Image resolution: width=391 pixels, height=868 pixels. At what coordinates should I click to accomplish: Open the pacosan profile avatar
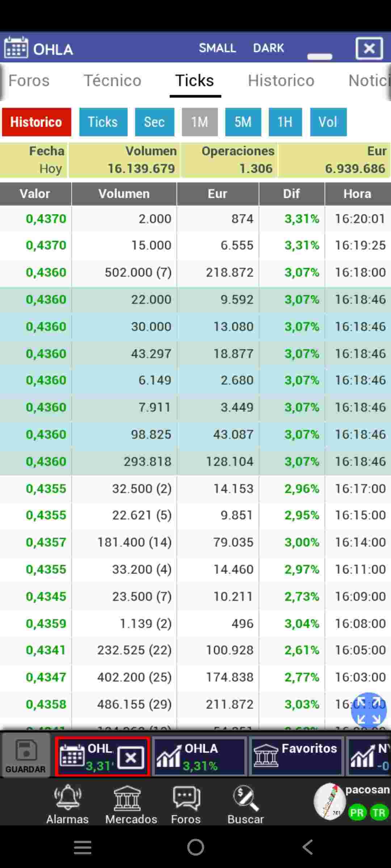click(330, 801)
